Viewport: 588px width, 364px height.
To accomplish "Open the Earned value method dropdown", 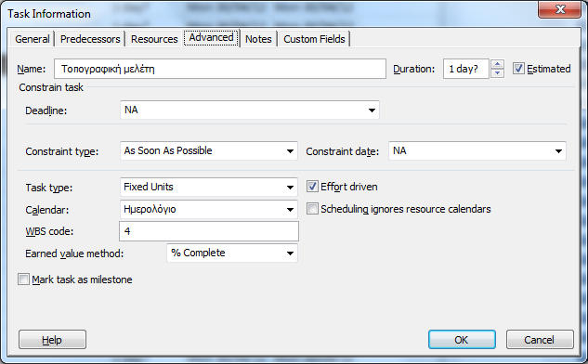I will (x=290, y=253).
